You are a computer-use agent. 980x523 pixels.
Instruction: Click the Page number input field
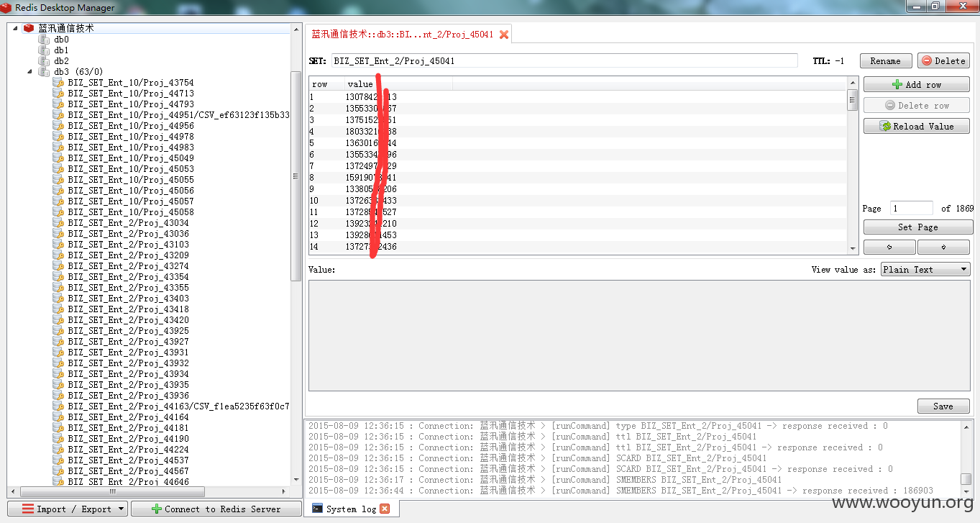pyautogui.click(x=912, y=208)
